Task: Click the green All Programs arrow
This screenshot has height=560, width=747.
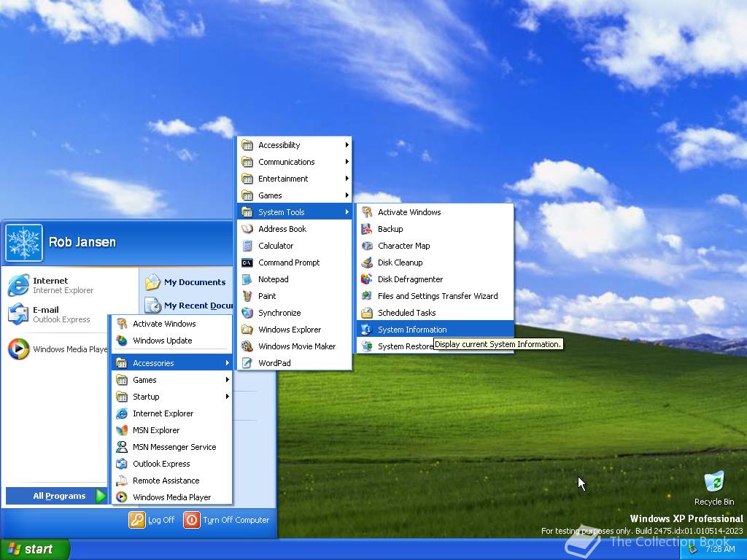Action: tap(101, 496)
